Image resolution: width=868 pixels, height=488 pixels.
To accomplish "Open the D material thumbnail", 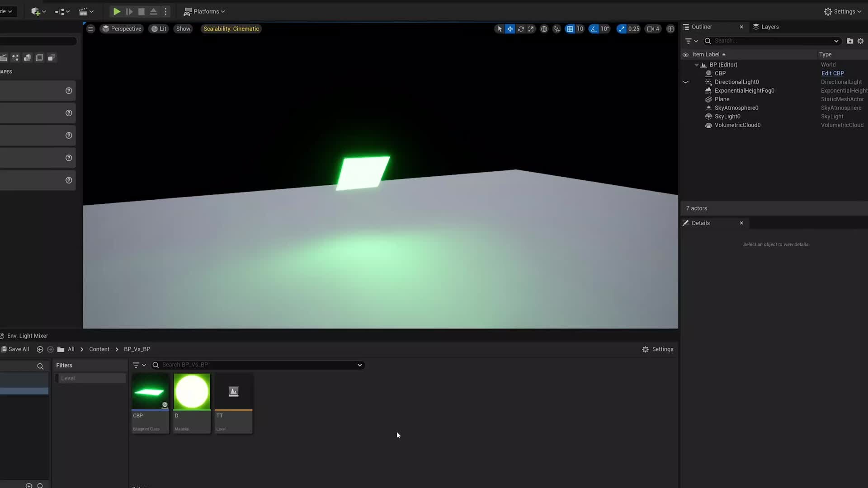I will (191, 391).
